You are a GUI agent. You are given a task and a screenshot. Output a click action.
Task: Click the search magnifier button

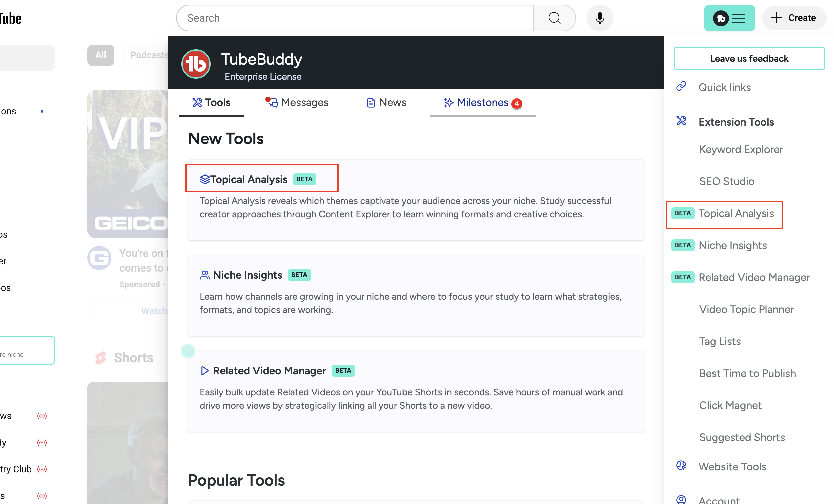[x=554, y=18]
